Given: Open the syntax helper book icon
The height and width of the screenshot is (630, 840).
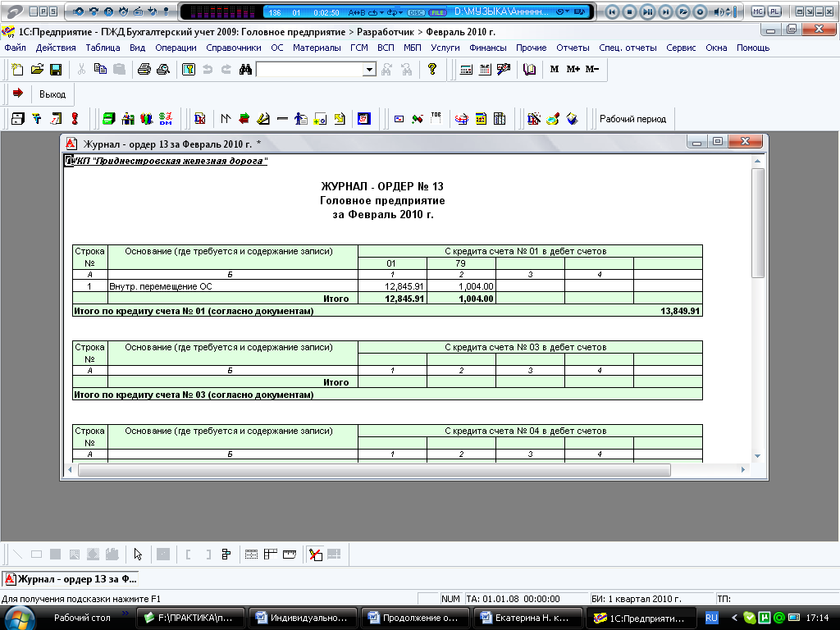Looking at the screenshot, I should pyautogui.click(x=529, y=69).
